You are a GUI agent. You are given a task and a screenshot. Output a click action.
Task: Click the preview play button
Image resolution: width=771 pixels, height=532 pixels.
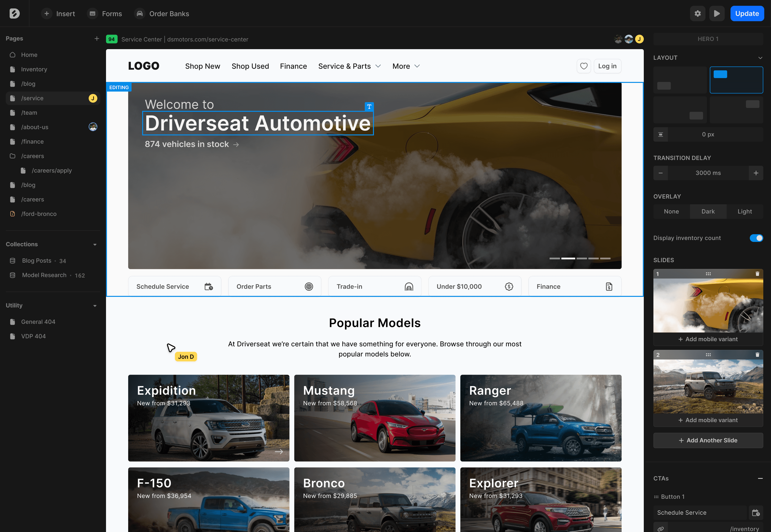(717, 14)
